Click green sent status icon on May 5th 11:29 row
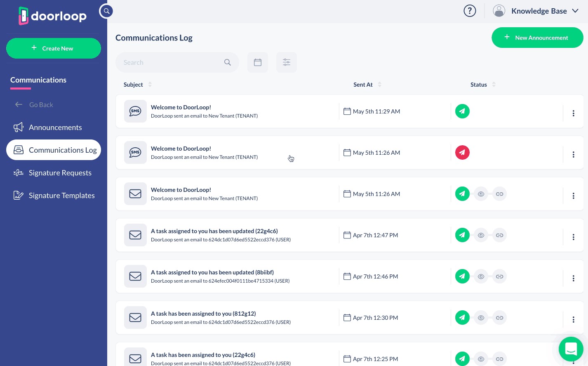Image resolution: width=588 pixels, height=366 pixels. point(462,111)
